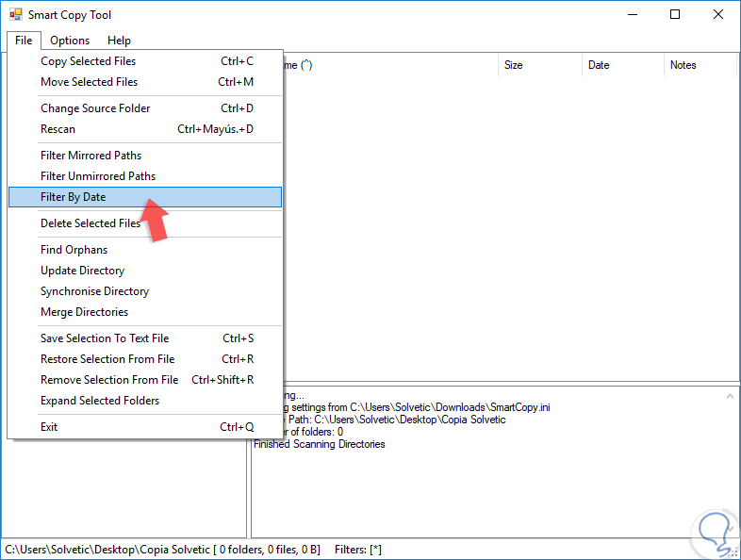Choose Filter By Date
This screenshot has height=560, width=741.
(x=145, y=197)
